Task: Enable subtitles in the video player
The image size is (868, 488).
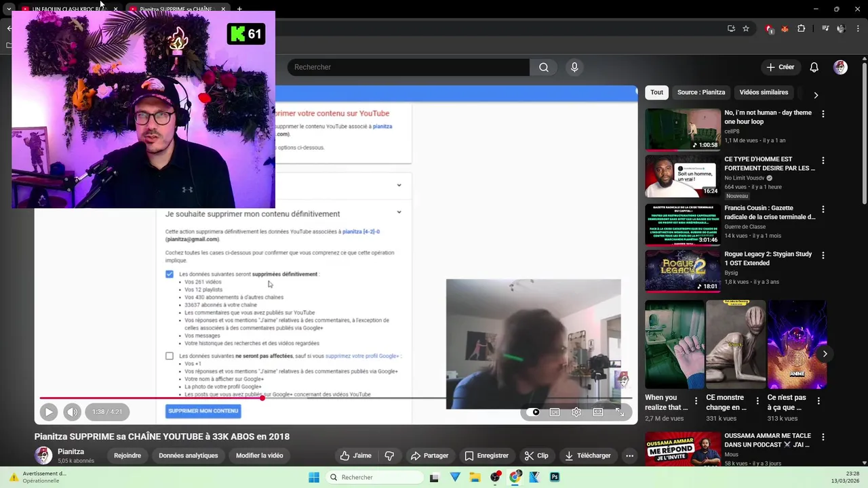Action: (555, 412)
